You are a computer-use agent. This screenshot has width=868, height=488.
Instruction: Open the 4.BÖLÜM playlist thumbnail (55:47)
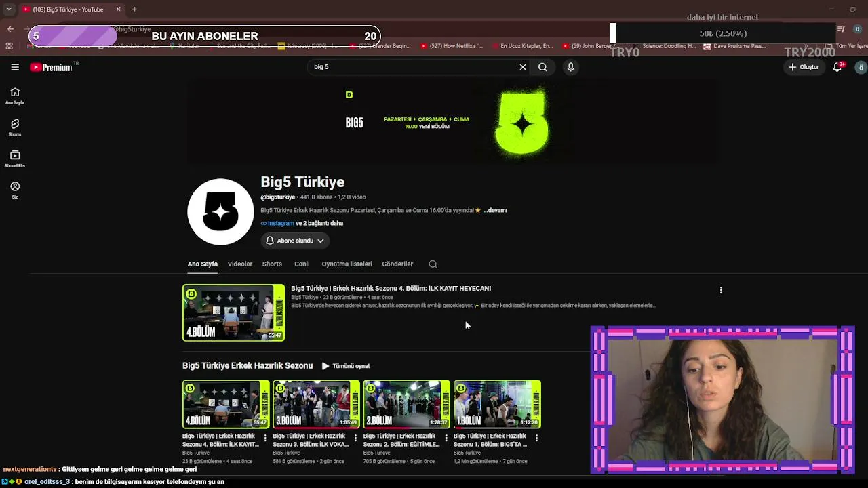[x=226, y=404]
